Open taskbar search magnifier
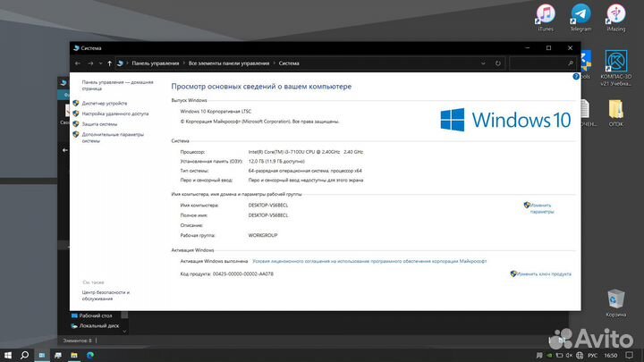Image resolution: width=644 pixels, height=362 pixels. click(25, 355)
